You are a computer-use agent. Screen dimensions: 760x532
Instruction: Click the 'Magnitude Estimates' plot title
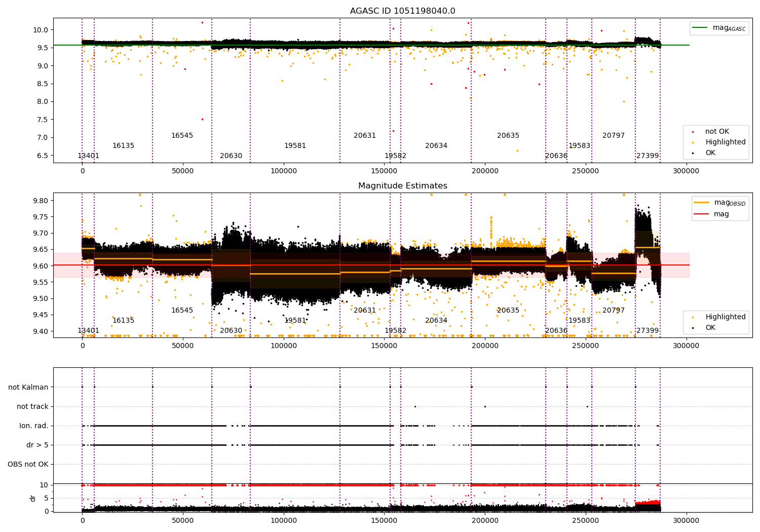402,186
